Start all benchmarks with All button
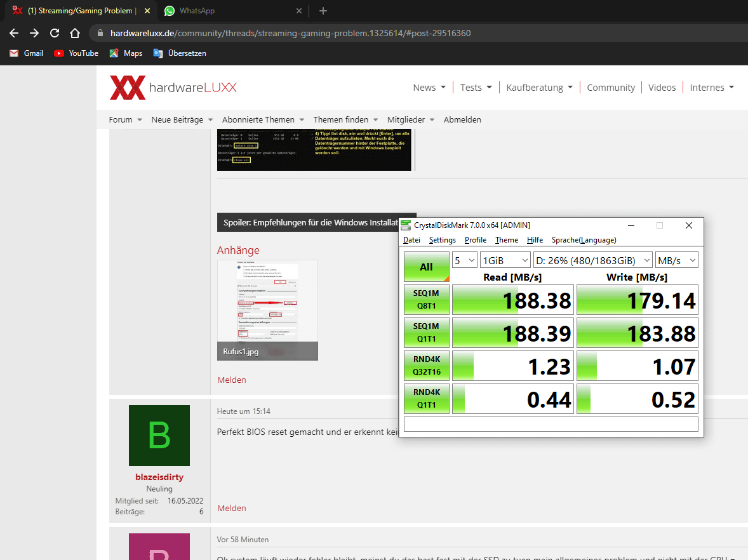The width and height of the screenshot is (748, 560). [427, 267]
